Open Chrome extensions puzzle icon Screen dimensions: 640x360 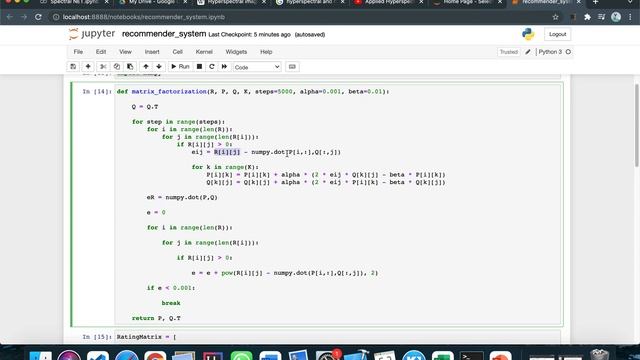point(587,17)
